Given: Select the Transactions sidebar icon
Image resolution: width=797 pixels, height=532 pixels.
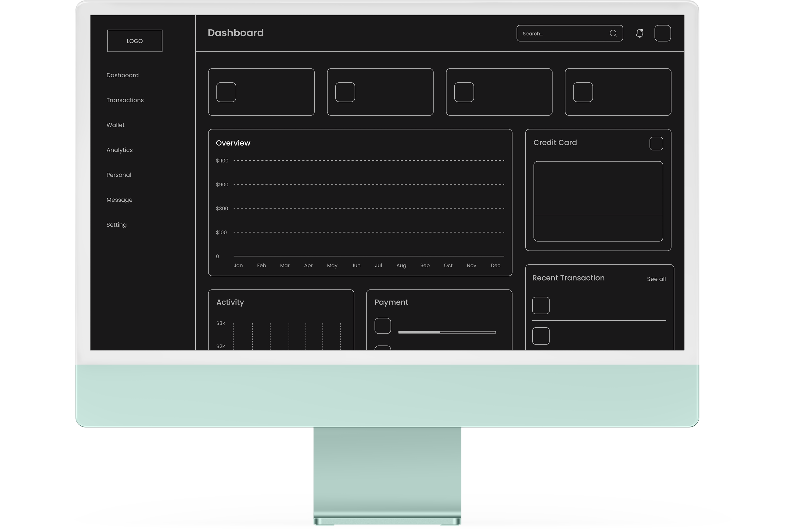Looking at the screenshot, I should tap(125, 100).
